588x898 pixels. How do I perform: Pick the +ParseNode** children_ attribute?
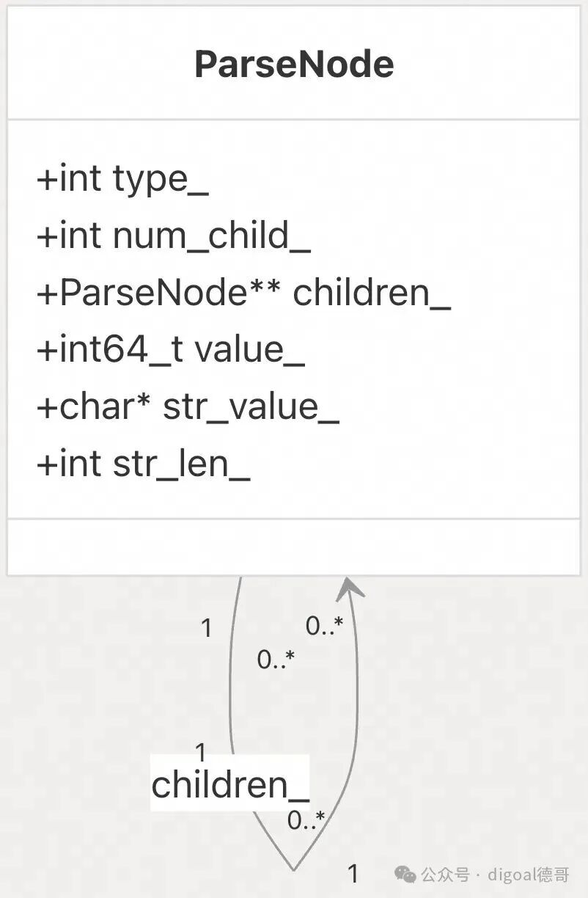coord(243,293)
